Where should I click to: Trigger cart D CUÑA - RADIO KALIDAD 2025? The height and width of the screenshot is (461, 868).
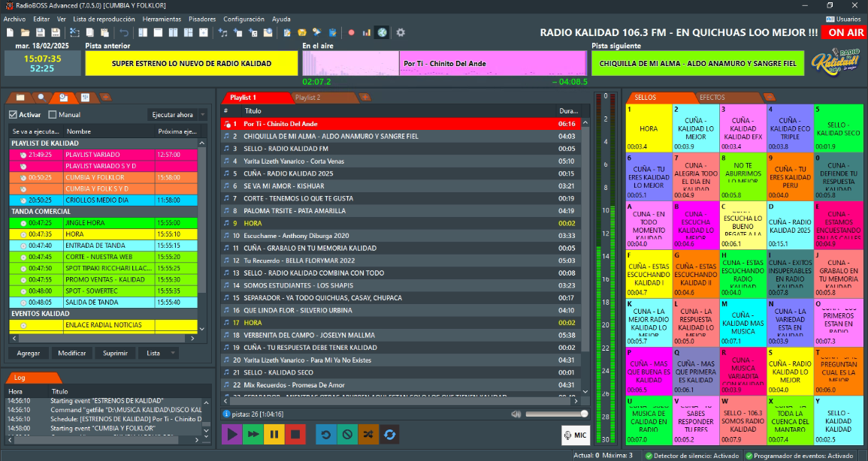(790, 225)
